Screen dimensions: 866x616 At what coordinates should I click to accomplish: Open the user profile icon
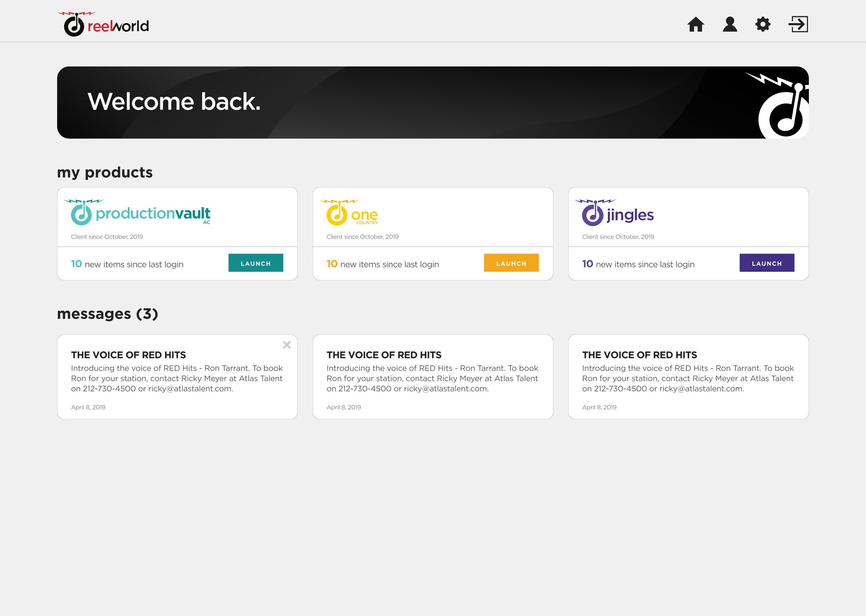730,24
